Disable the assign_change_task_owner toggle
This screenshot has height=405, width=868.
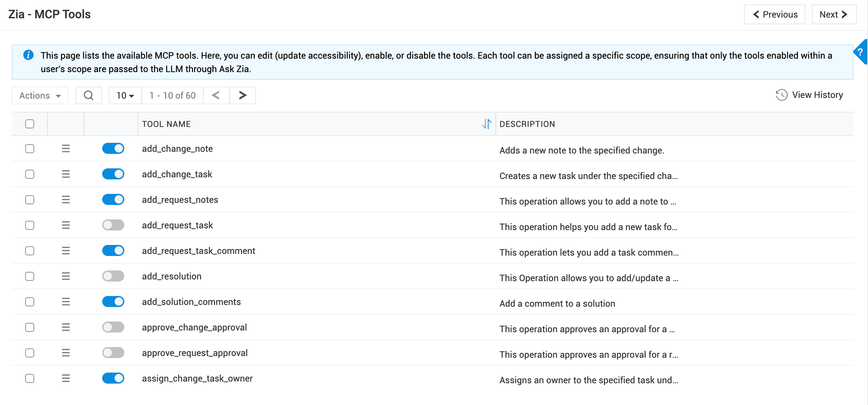click(x=113, y=378)
